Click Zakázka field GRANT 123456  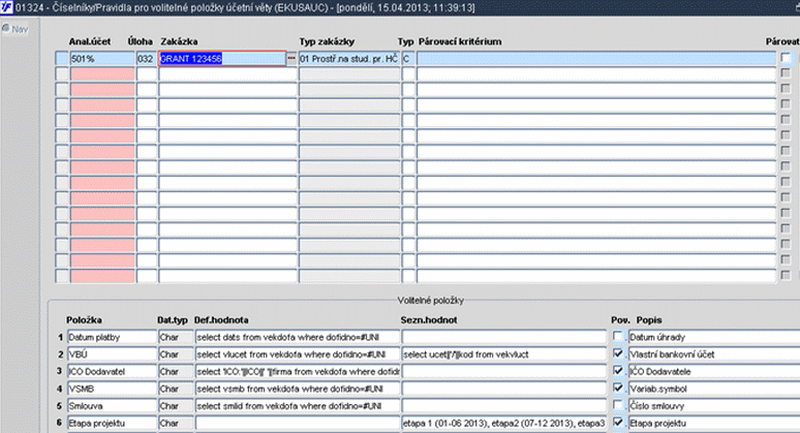click(222, 59)
